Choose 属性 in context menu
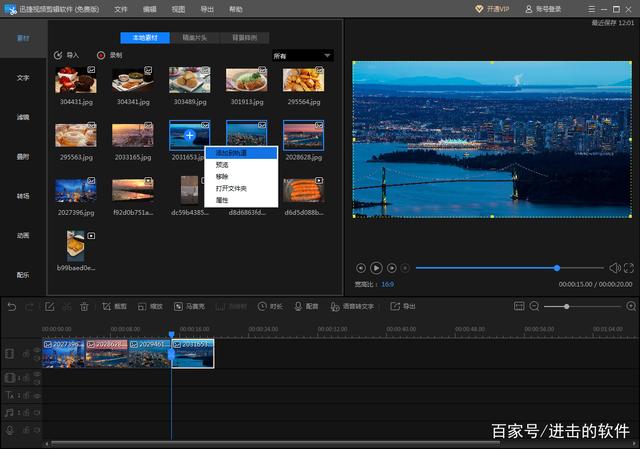The image size is (640, 449). pos(241,200)
